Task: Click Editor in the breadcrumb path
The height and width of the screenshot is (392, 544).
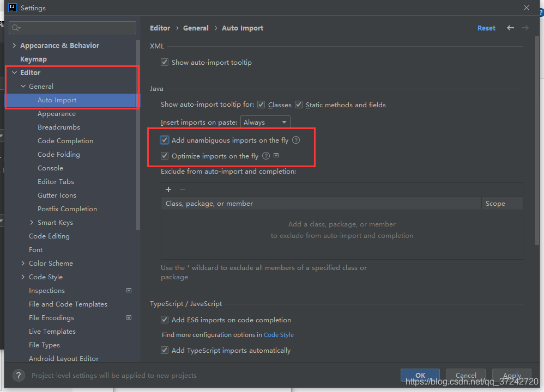Action: tap(160, 28)
